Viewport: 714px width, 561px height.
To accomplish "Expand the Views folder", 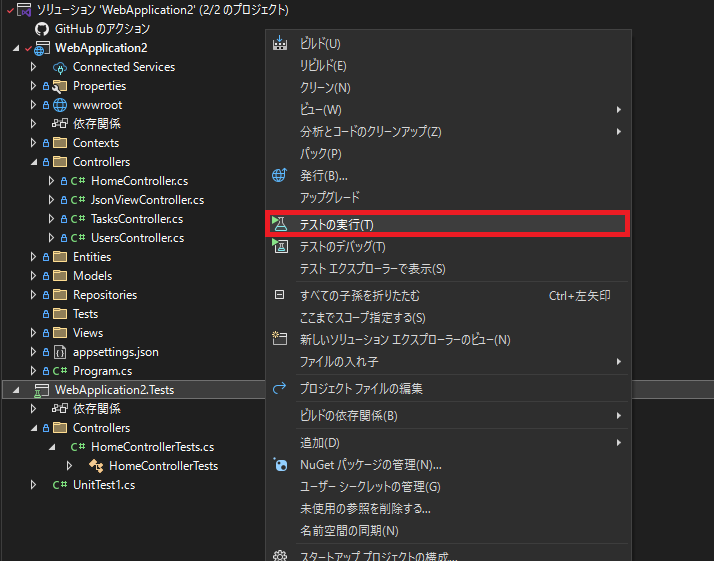I will 33,333.
